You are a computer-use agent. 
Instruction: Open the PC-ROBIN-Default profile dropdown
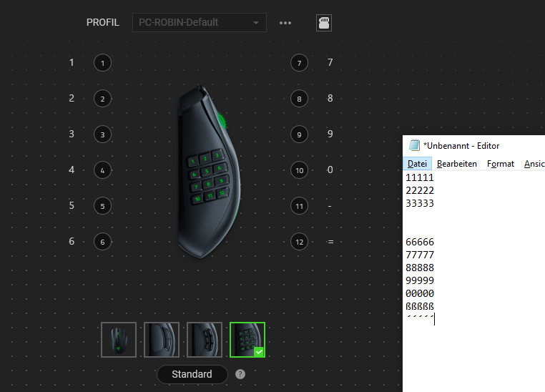click(200, 23)
